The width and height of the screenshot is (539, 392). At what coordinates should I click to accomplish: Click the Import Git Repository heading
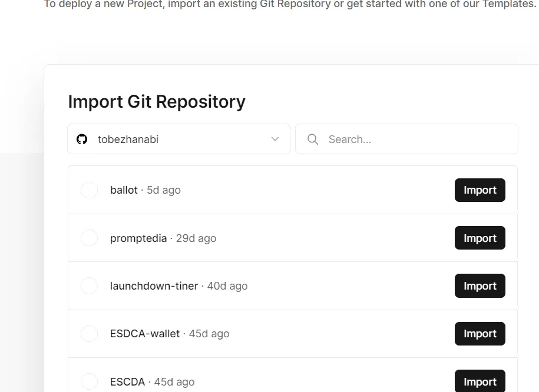[157, 102]
